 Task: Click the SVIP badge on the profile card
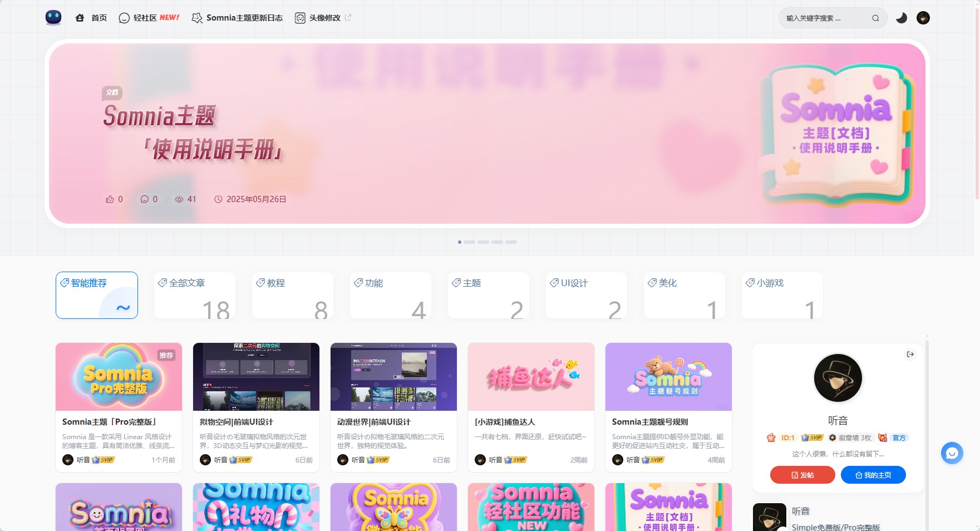(x=812, y=437)
